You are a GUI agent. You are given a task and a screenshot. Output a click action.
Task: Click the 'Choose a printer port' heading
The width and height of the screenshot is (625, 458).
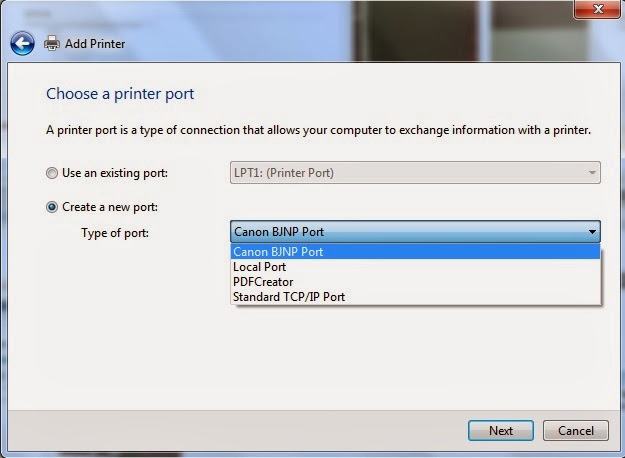point(120,94)
